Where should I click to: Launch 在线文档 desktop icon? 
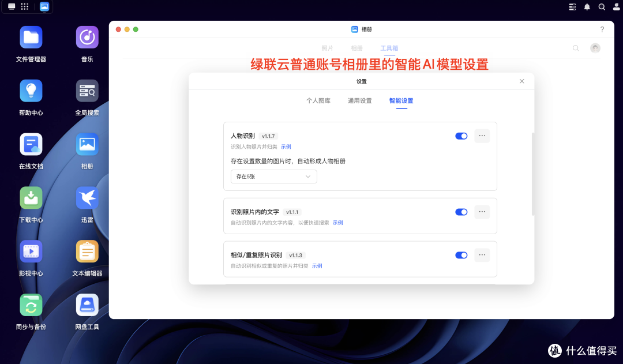pyautogui.click(x=31, y=145)
